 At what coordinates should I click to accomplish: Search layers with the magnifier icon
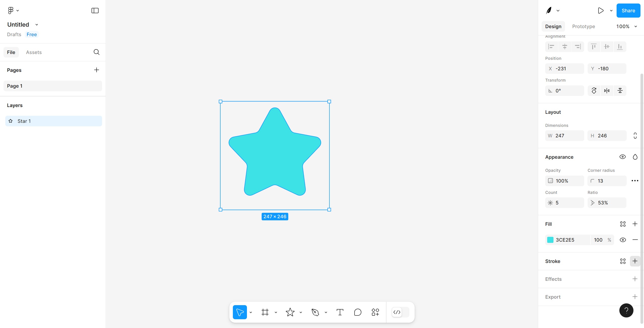(x=97, y=52)
